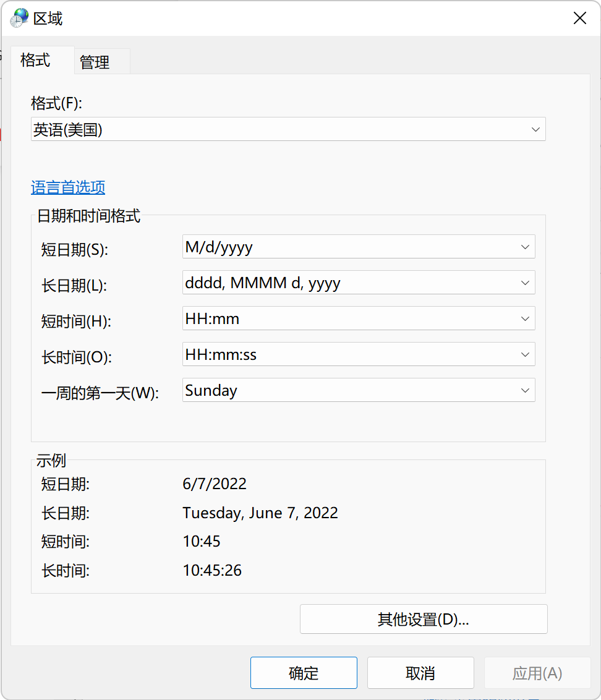This screenshot has width=601, height=700.
Task: Click the chevron on 短日期 combo box
Action: coord(525,247)
